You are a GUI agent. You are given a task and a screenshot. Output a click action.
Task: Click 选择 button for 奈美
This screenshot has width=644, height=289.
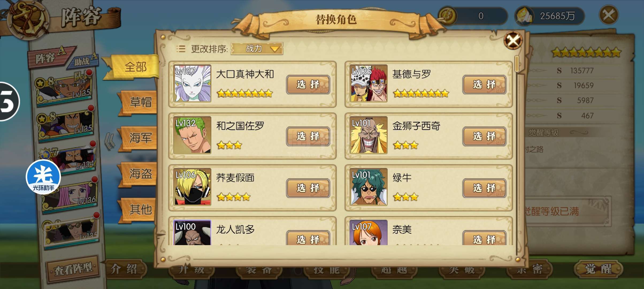pos(484,238)
